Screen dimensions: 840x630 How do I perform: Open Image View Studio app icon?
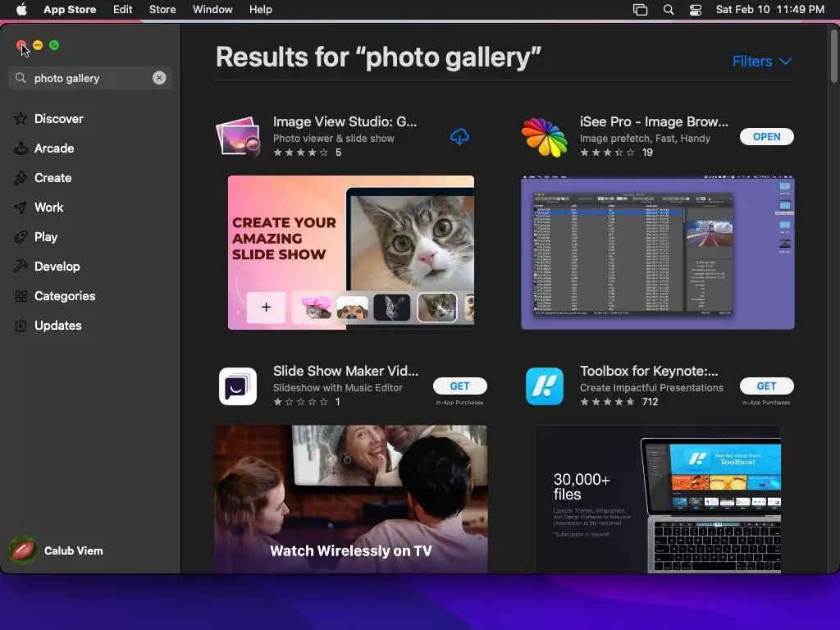(239, 137)
